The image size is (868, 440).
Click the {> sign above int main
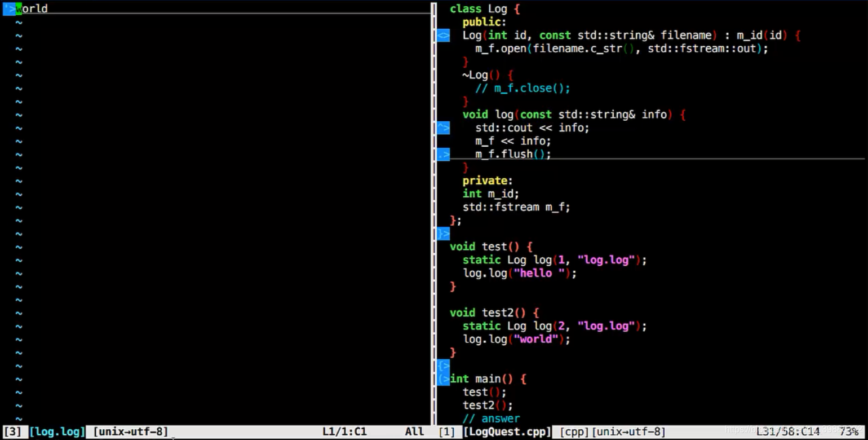pyautogui.click(x=444, y=366)
